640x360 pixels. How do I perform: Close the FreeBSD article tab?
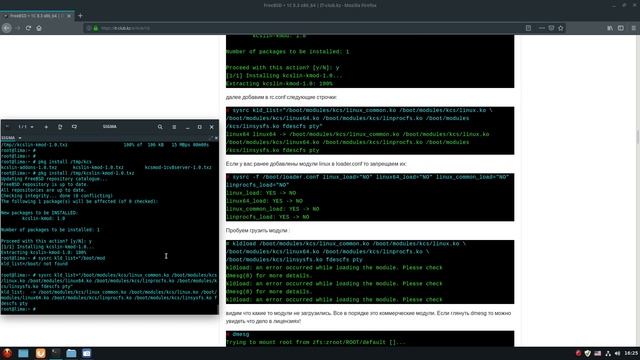[69, 16]
